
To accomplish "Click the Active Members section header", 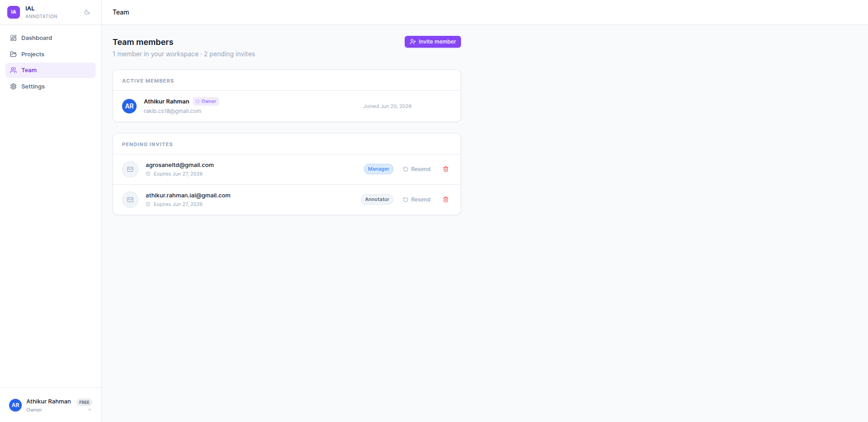I will [148, 81].
